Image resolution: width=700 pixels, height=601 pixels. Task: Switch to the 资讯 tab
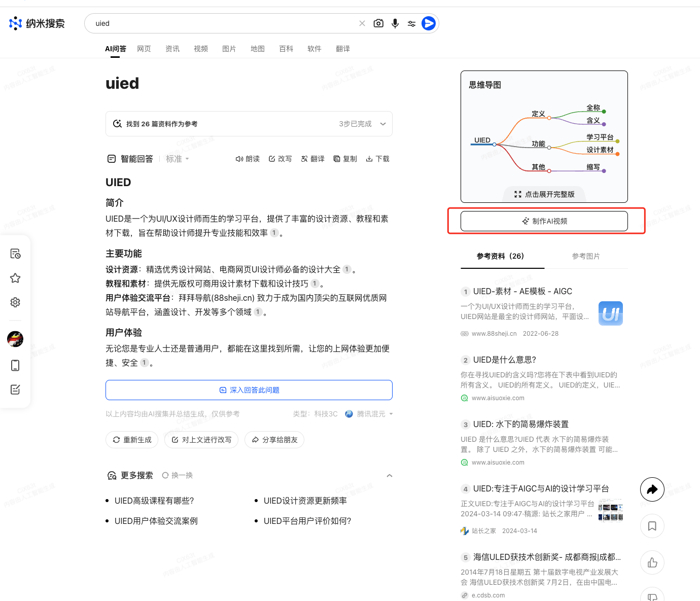[x=172, y=49]
